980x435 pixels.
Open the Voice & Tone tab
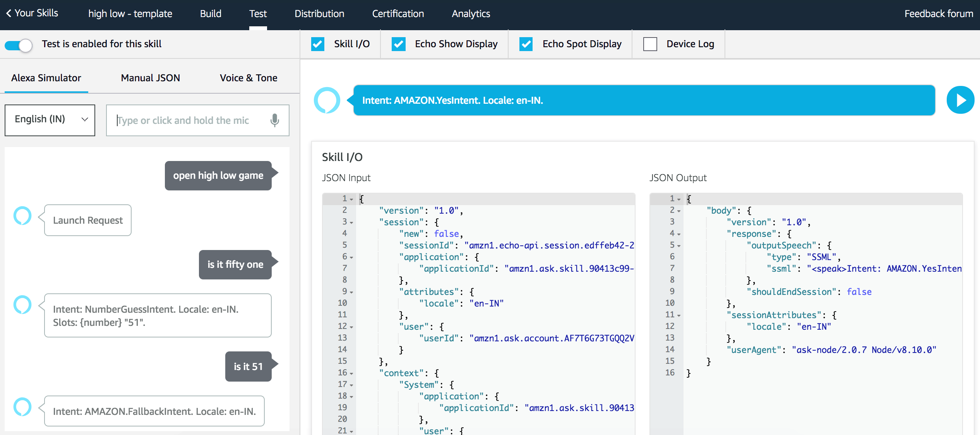tap(248, 78)
